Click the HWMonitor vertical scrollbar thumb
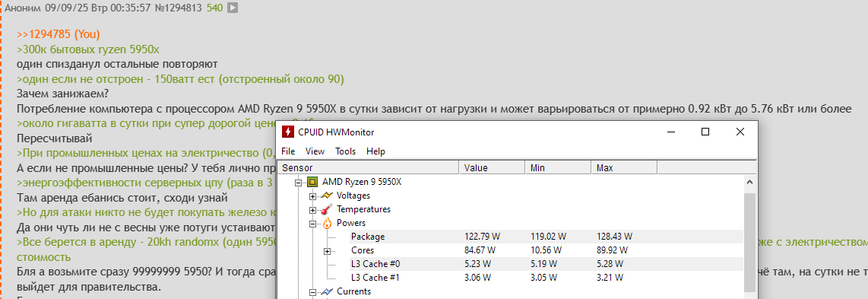The height and width of the screenshot is (299, 868). click(749, 243)
